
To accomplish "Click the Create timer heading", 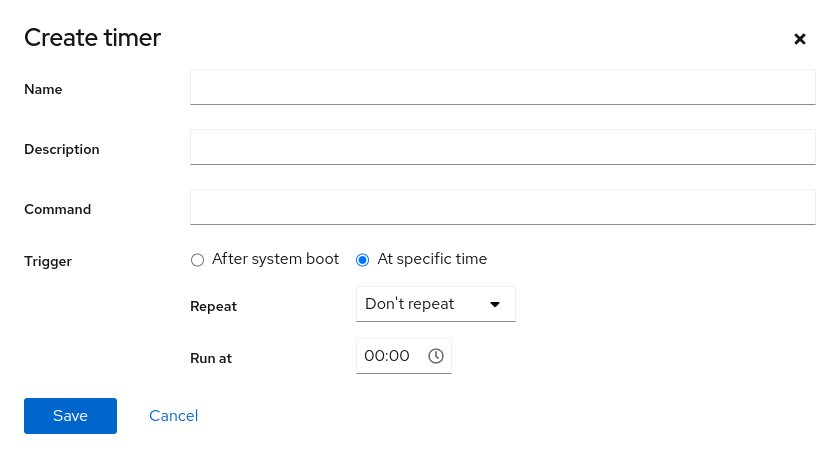I will [92, 38].
